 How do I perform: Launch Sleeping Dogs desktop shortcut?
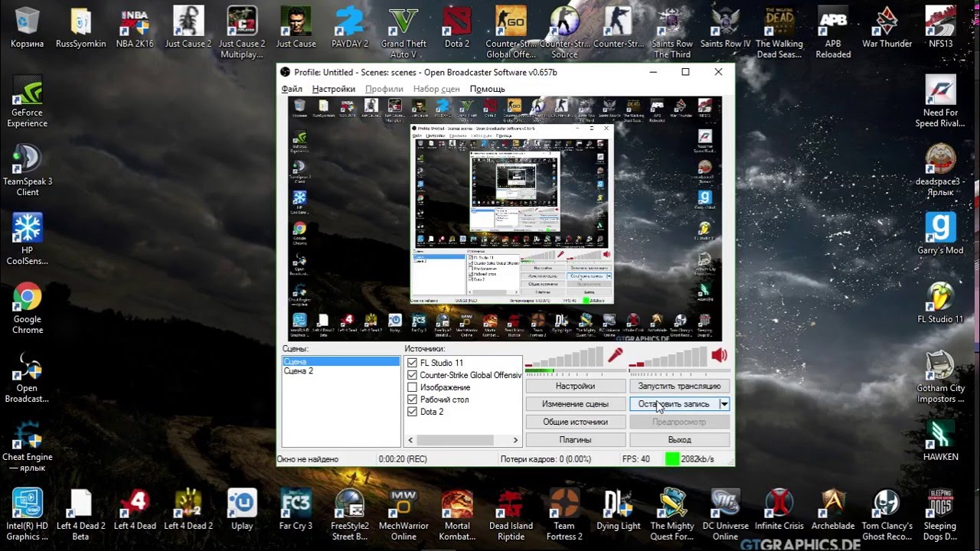940,515
